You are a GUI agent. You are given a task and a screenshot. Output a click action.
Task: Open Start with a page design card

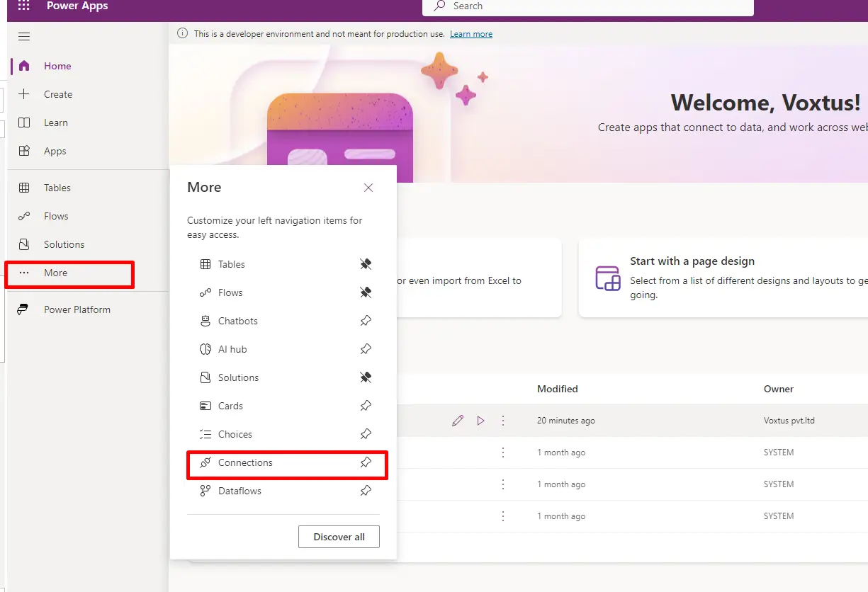(723, 278)
